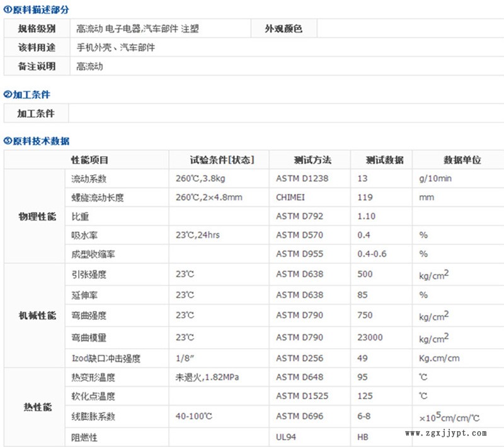Viewport: 504px width, 447px height.
Task: Click the UL94 test method entry
Action: click(287, 437)
